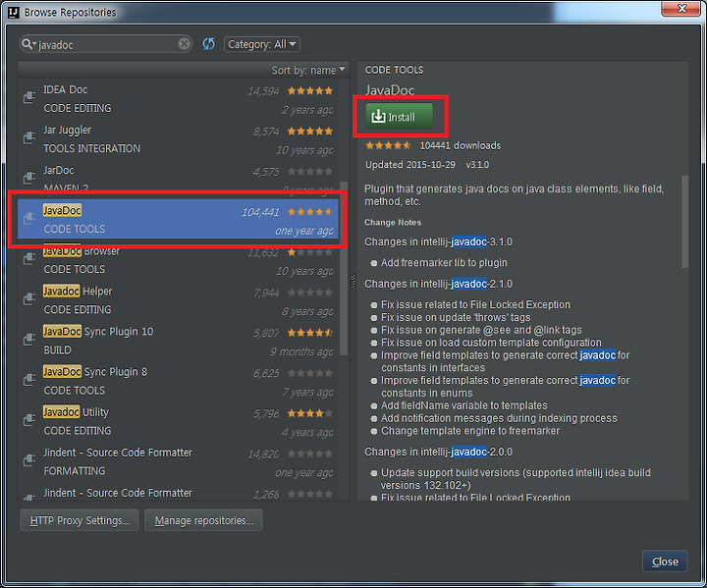707x588 pixels.
Task: Click the Jindent FORMATTING plugin icon
Action: point(28,460)
